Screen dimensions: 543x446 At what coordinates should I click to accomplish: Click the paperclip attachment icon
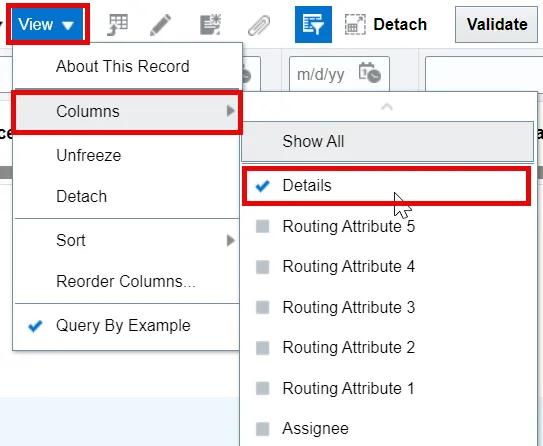pos(259,25)
